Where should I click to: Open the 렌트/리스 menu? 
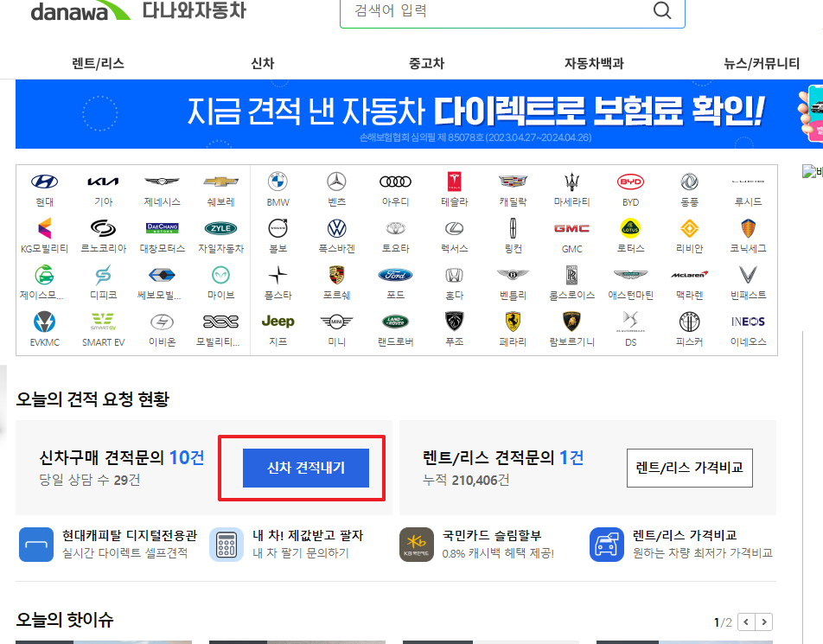pyautogui.click(x=99, y=63)
